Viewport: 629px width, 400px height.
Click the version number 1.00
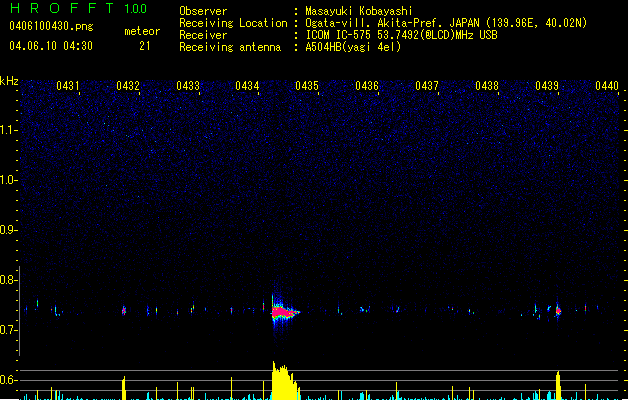point(135,9)
